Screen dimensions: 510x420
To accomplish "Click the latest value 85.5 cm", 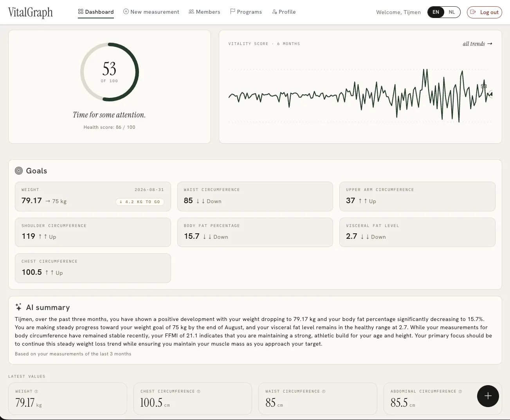I will (x=403, y=403).
